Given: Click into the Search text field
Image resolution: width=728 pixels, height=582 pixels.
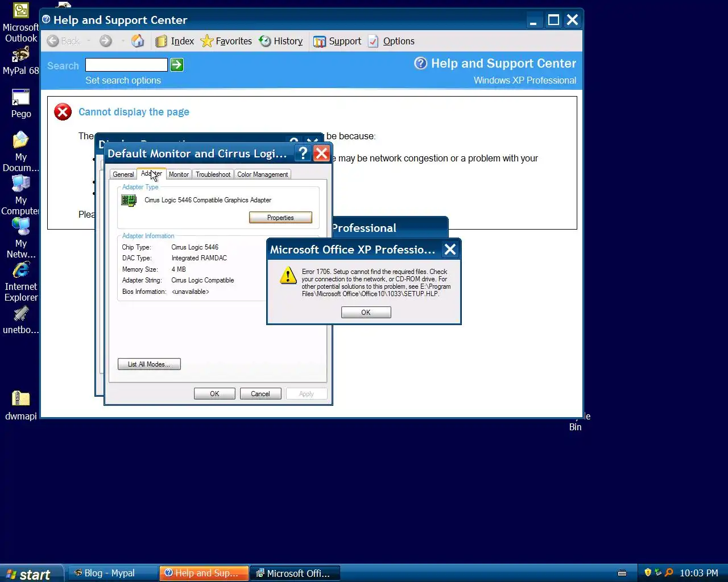Looking at the screenshot, I should pos(126,65).
